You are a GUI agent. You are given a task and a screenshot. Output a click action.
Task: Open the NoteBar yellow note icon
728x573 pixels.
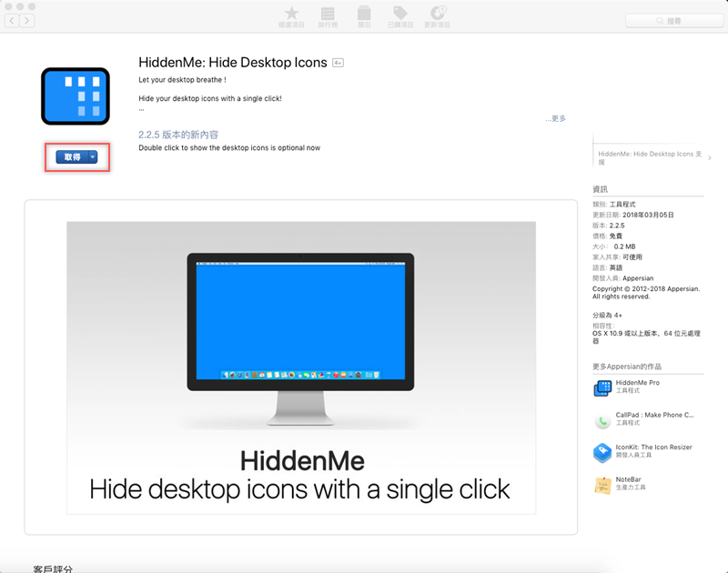pos(602,486)
